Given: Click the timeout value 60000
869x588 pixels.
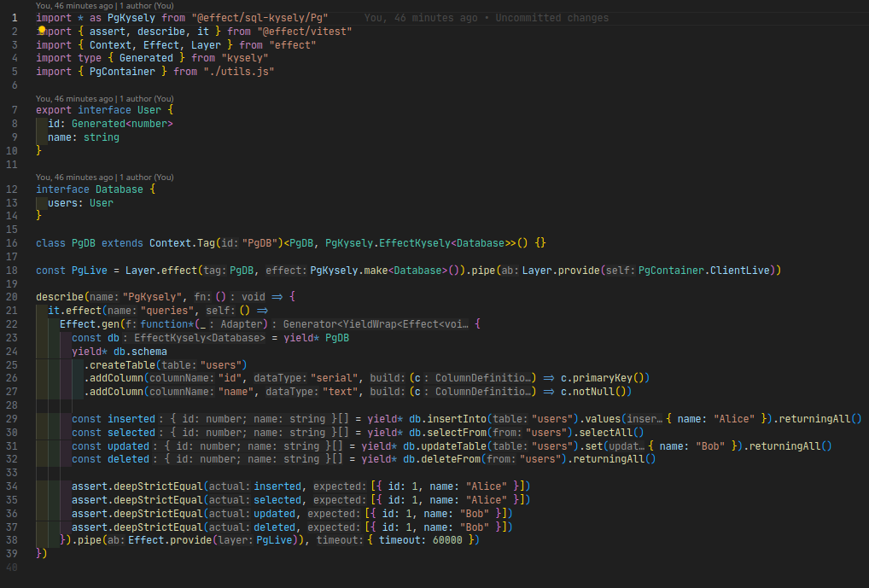Looking at the screenshot, I should [x=447, y=540].
